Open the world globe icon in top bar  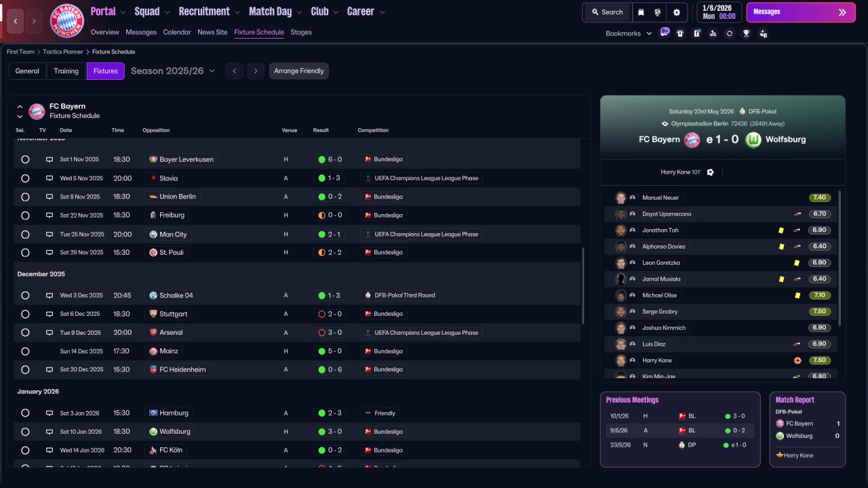658,12
